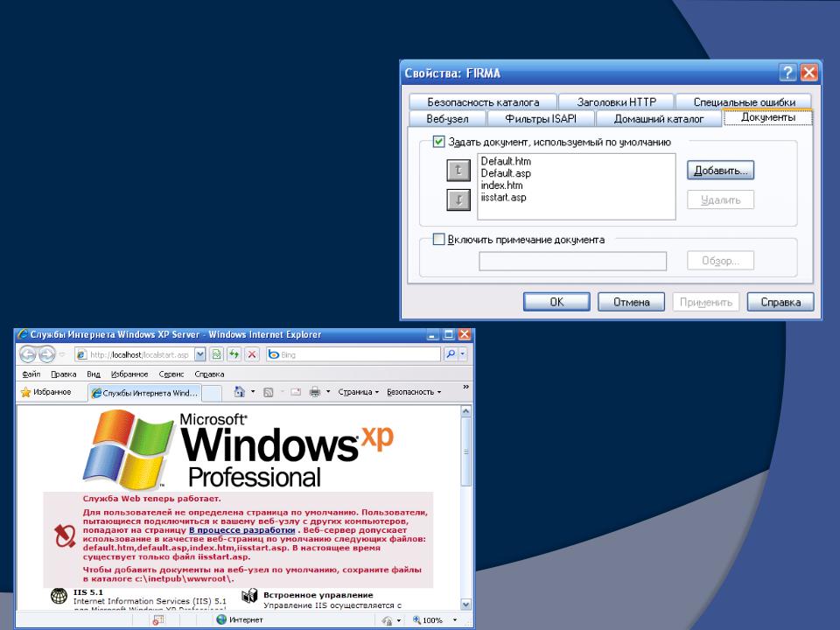Click the Добавить button

coord(720,171)
